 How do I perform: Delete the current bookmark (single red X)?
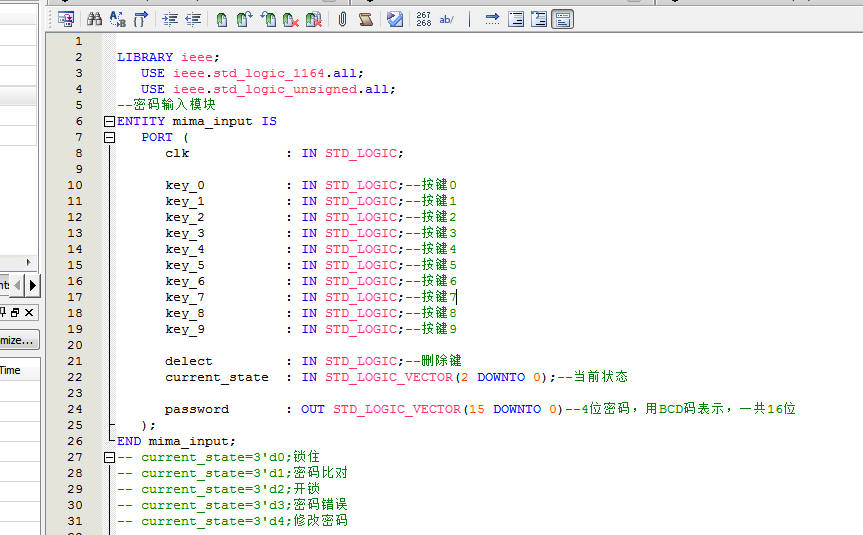point(291,20)
